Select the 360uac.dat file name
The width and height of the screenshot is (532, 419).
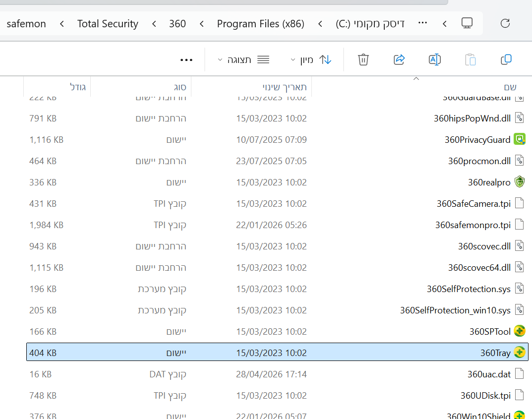489,374
